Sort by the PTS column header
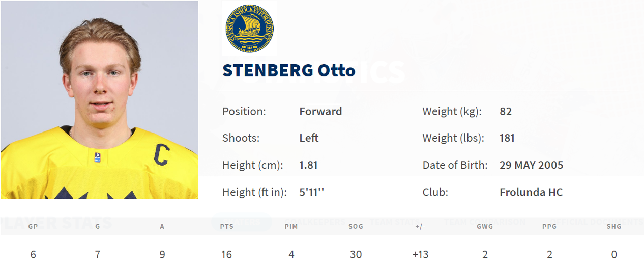The height and width of the screenshot is (265, 644). [227, 226]
